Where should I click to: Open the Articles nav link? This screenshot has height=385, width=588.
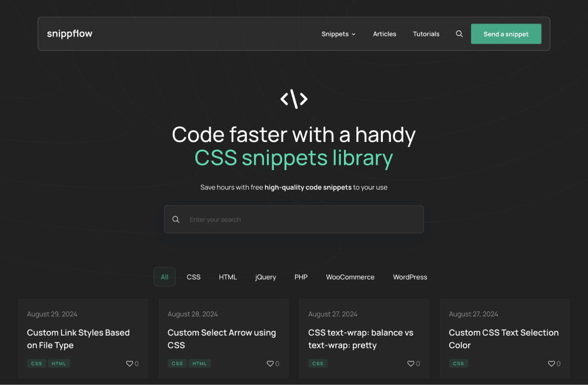tap(385, 34)
